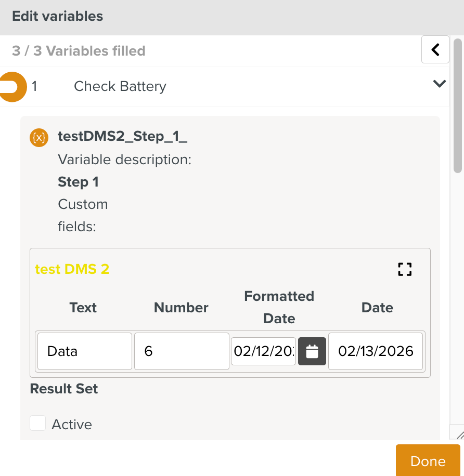The height and width of the screenshot is (476, 464).
Task: Click the orange step status indicator
Action: 12,86
